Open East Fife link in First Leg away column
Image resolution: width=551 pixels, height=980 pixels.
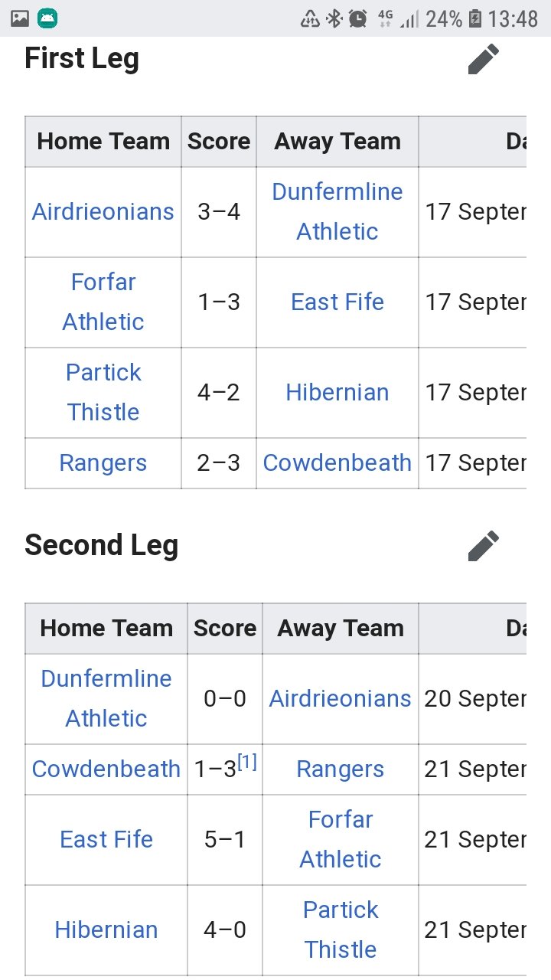[337, 302]
